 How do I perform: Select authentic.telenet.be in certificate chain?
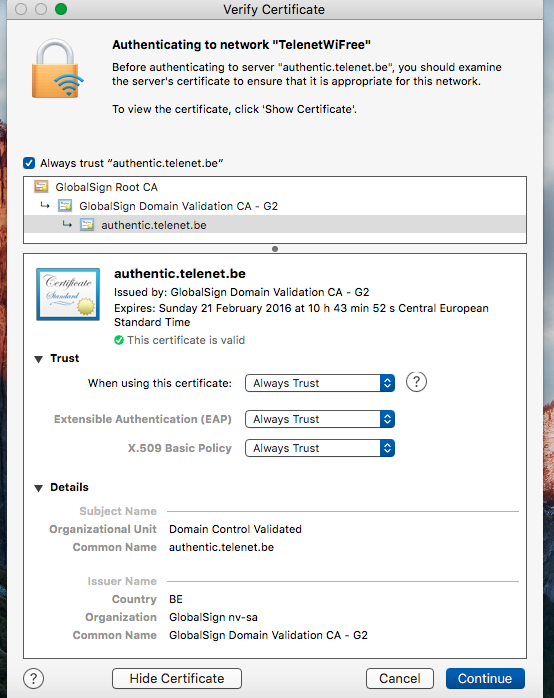275,225
